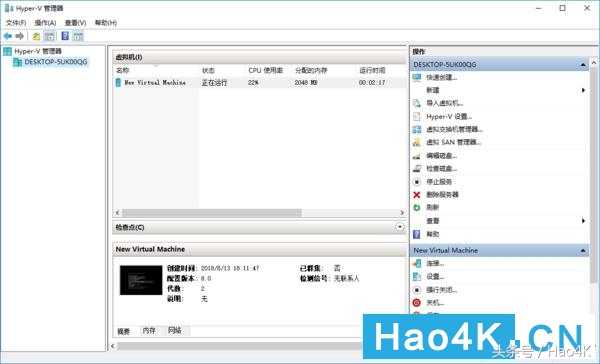Screen dimensions: 600x364
Task: Click 刷新 (Refresh) green icon action
Action: [432, 207]
